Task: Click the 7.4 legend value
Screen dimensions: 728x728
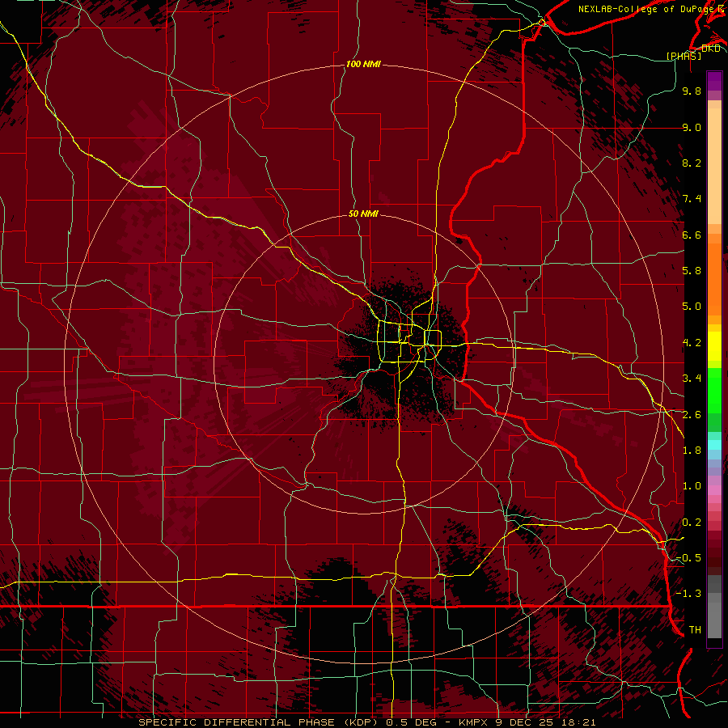Action: point(692,199)
